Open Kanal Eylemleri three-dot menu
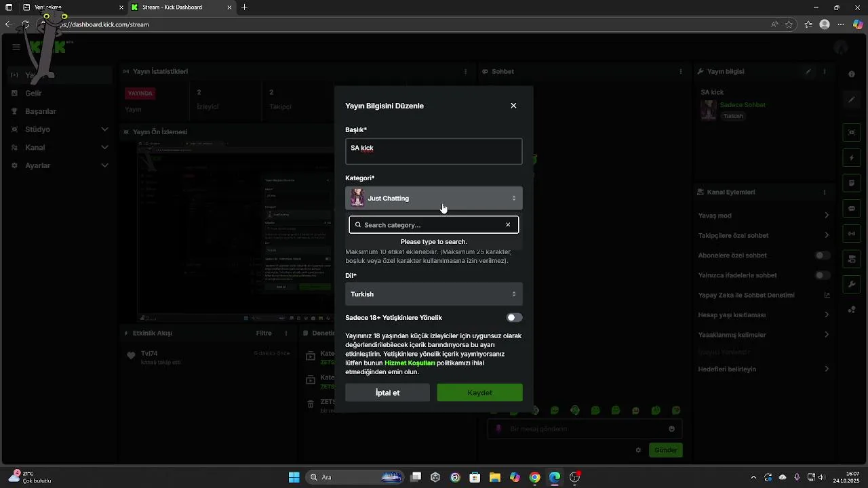868x488 pixels. coord(825,192)
